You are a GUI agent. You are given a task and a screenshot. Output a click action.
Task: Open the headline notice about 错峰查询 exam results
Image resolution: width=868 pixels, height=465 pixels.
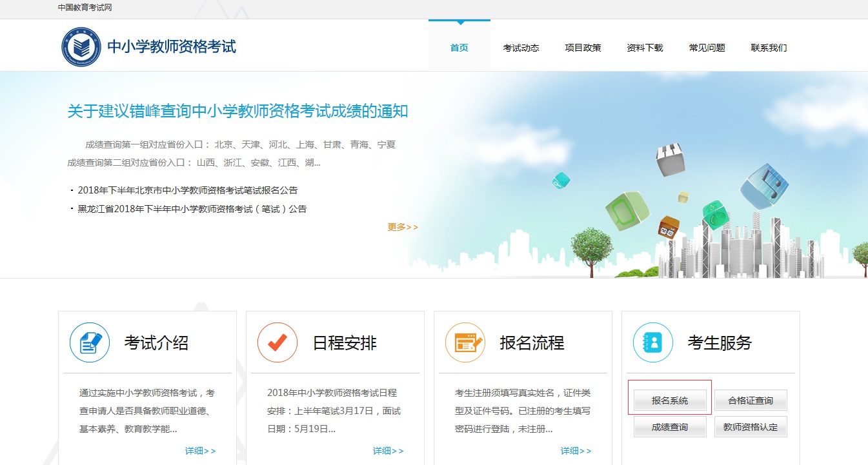[x=237, y=111]
